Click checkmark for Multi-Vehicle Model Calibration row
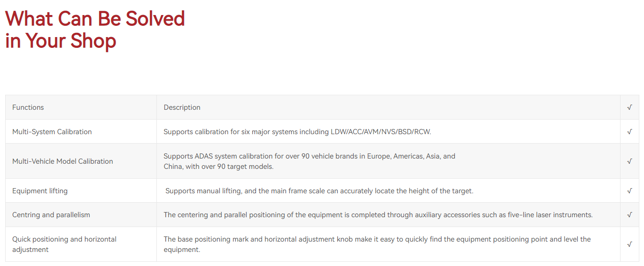The width and height of the screenshot is (644, 266). click(629, 161)
